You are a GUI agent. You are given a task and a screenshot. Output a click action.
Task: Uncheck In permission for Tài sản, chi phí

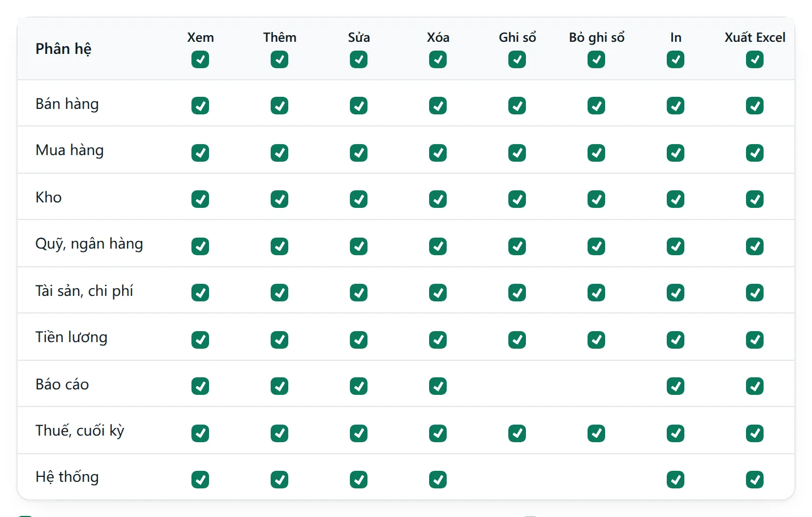676,293
